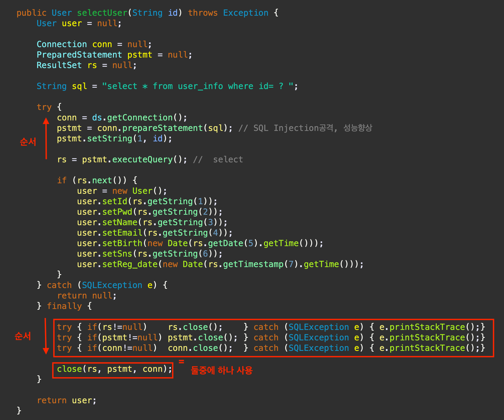Screen dimensions: 504x420
Task: Click the finally keyword
Action: (64, 306)
